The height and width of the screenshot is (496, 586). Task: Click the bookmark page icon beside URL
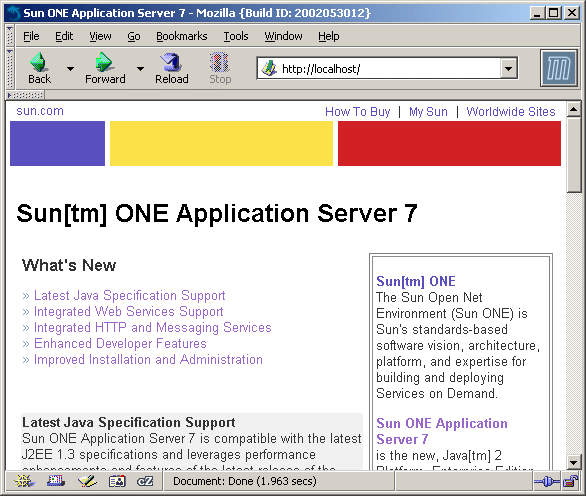269,68
